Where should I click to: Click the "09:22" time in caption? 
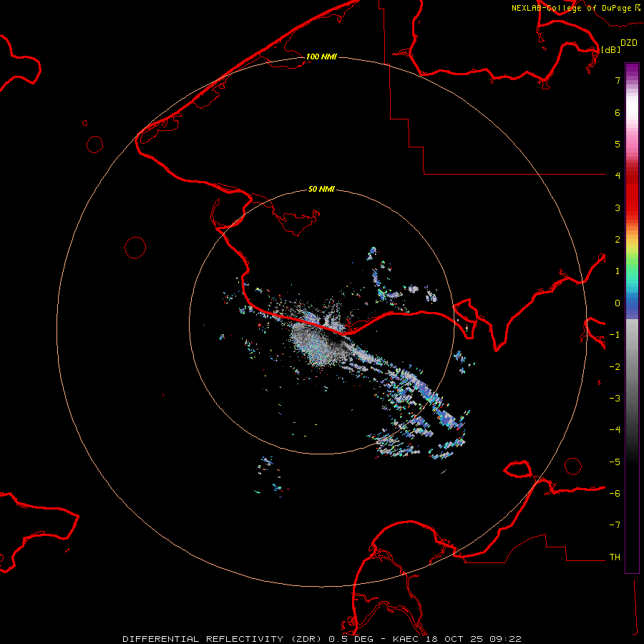[505, 639]
